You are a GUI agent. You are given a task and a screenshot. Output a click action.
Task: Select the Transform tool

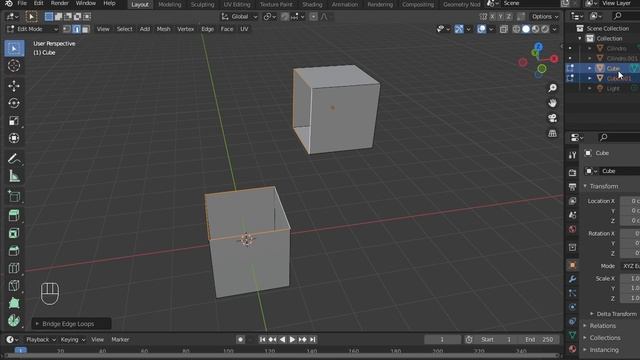tap(14, 138)
